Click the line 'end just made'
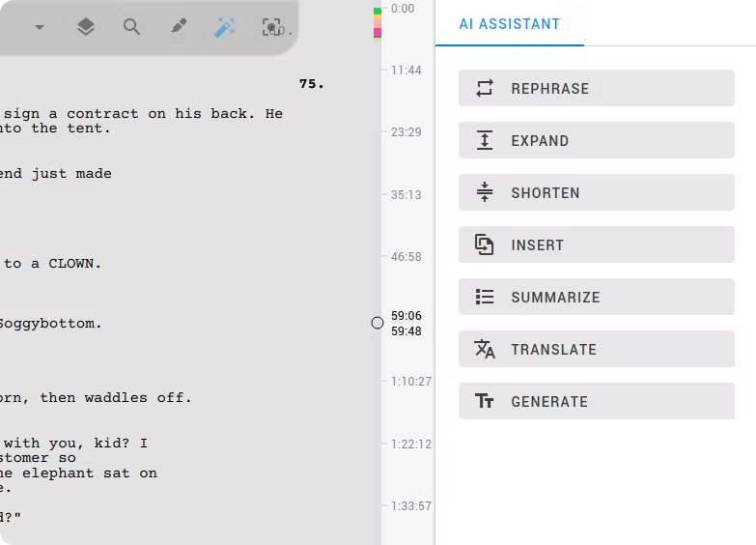The image size is (756, 545). coord(55,174)
